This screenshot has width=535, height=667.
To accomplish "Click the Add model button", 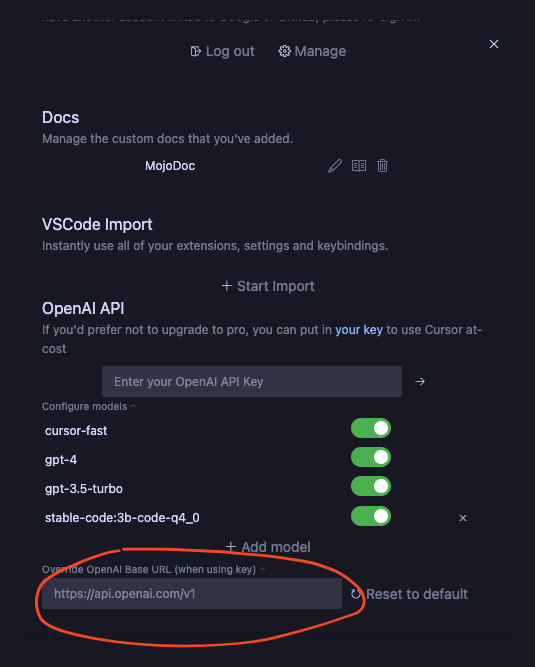I will [268, 547].
